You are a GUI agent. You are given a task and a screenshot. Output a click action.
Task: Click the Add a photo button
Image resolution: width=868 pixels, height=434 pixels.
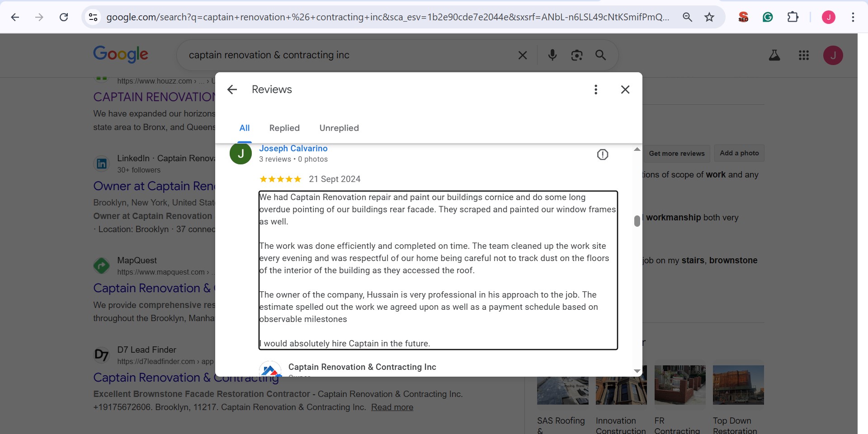click(739, 153)
